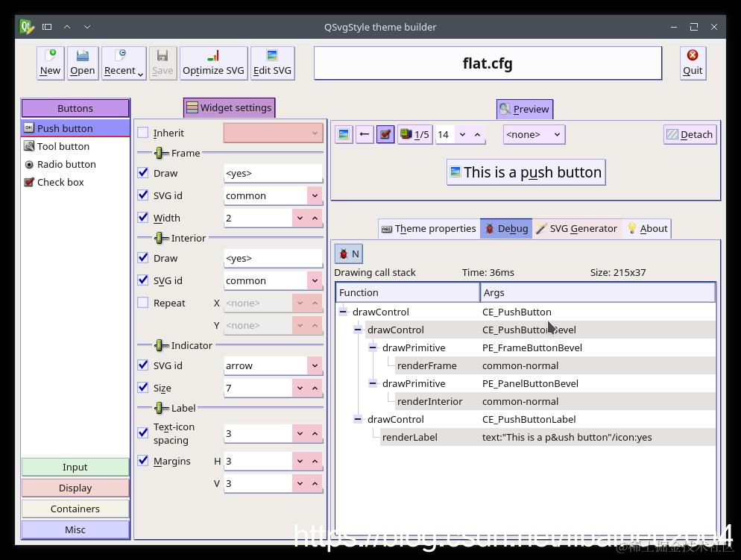Click the Function column header
The image size is (741, 560).
408,292
